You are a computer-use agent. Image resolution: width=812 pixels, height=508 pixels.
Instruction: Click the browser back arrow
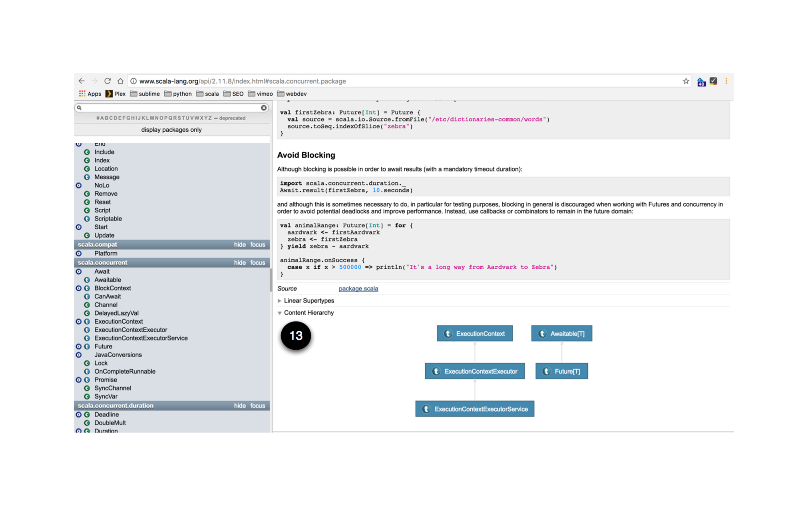(x=82, y=81)
